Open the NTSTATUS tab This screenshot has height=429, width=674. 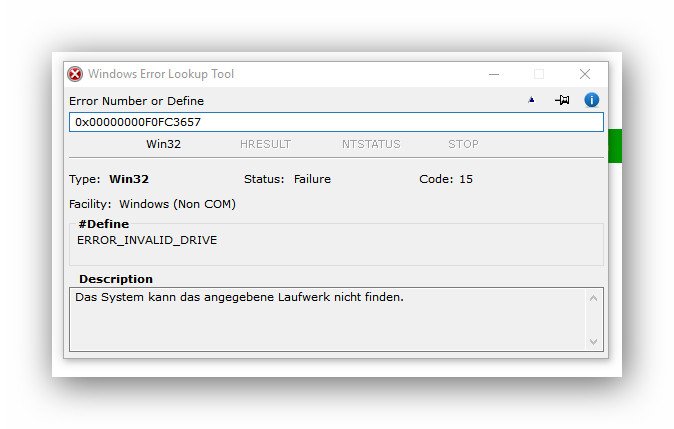coord(370,144)
